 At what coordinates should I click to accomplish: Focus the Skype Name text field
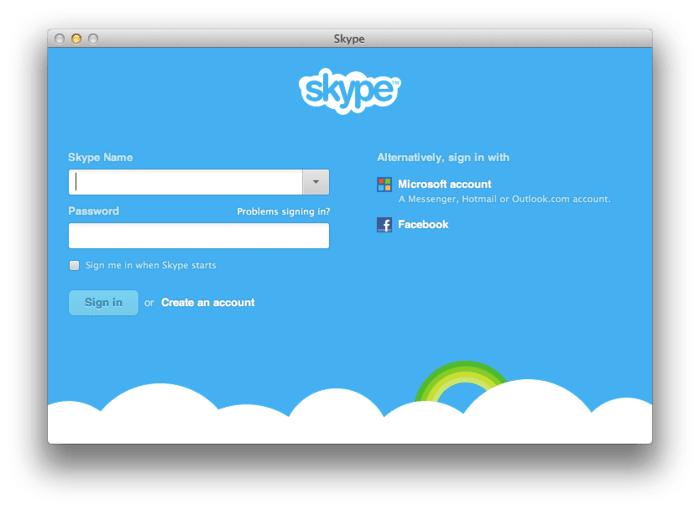(x=186, y=182)
